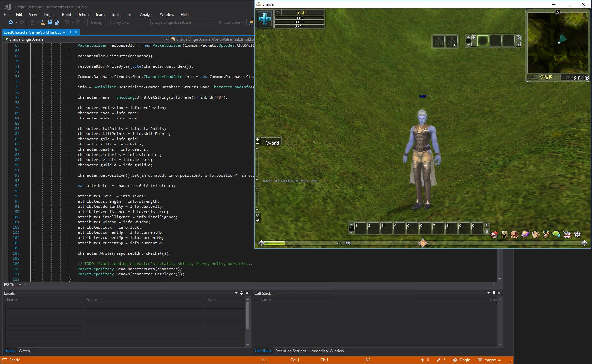
Task: Click the open hand icon in game
Action: (536, 234)
